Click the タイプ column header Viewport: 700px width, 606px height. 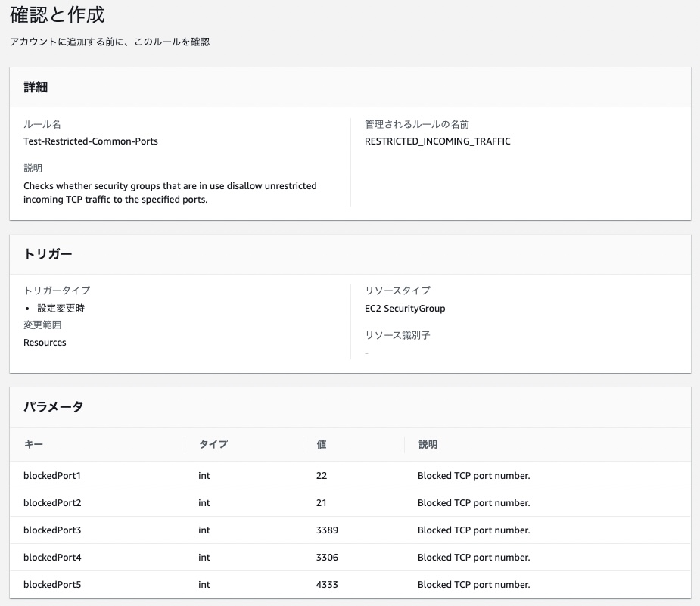pyautogui.click(x=213, y=444)
